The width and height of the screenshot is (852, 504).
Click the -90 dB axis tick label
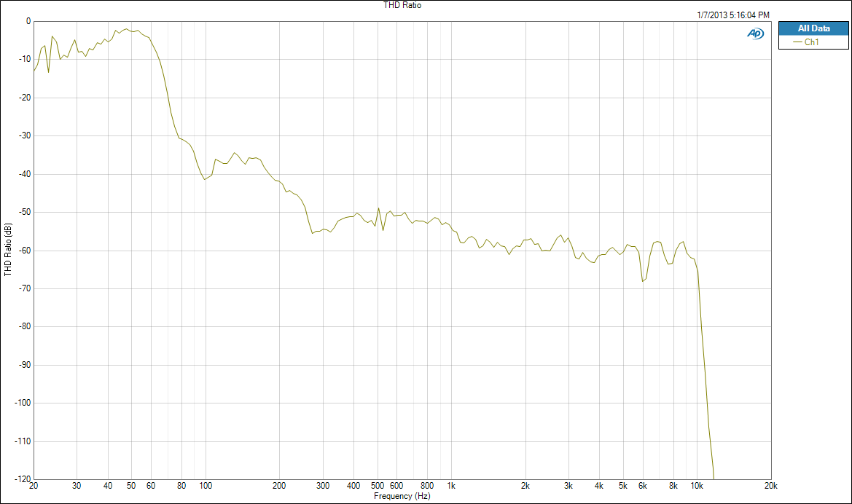pos(25,365)
